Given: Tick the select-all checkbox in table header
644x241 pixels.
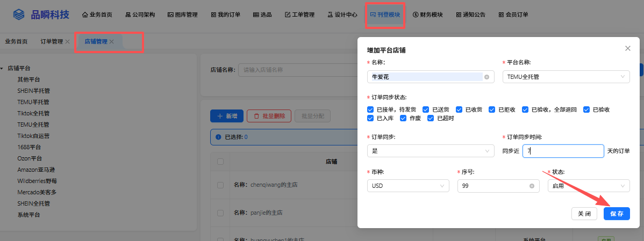Looking at the screenshot, I should pos(220,162).
